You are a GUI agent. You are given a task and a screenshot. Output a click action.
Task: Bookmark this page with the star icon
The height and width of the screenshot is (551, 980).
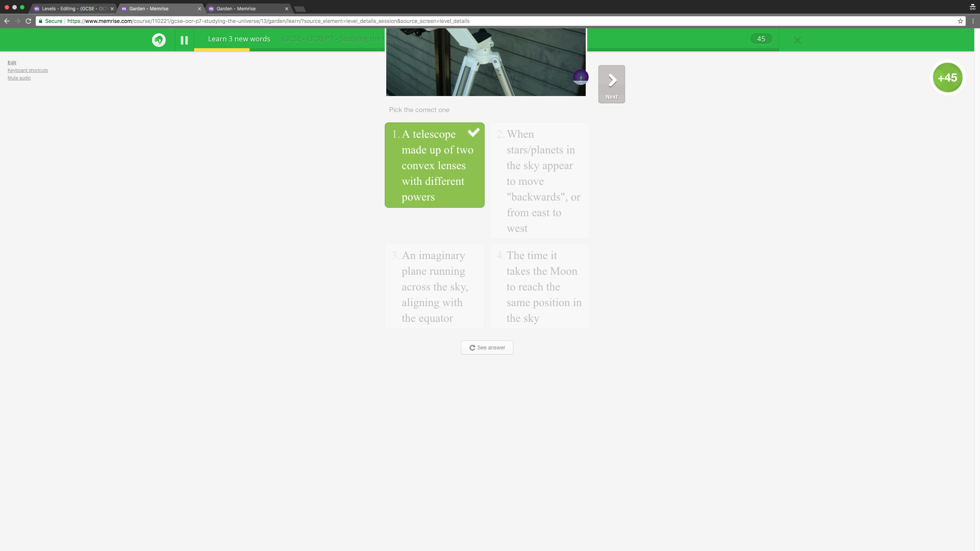[960, 21]
